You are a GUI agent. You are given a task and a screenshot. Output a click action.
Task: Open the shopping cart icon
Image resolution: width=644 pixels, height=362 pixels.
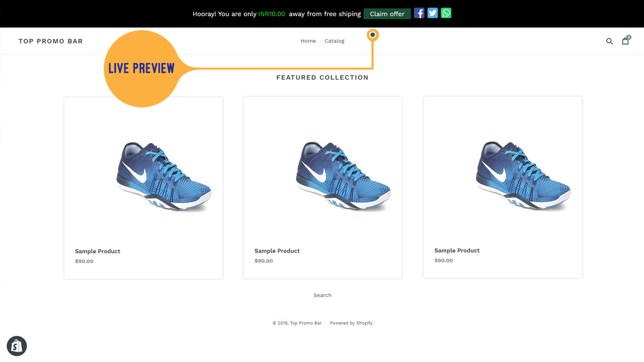[625, 41]
